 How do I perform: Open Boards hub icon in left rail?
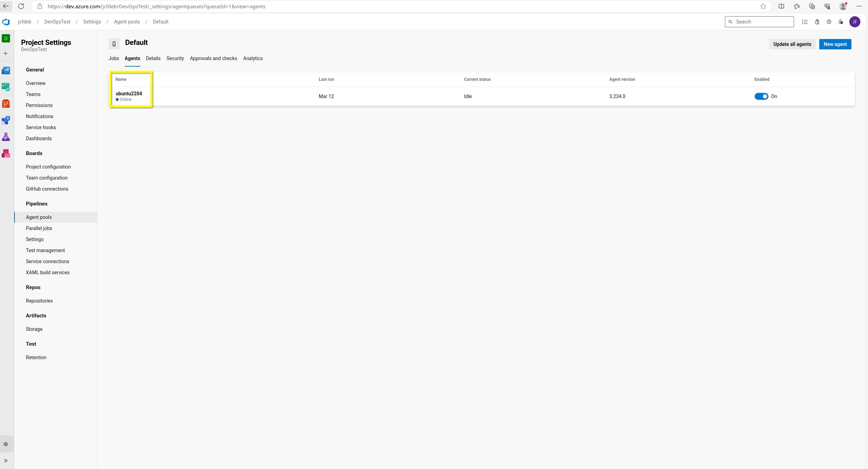coord(6,87)
